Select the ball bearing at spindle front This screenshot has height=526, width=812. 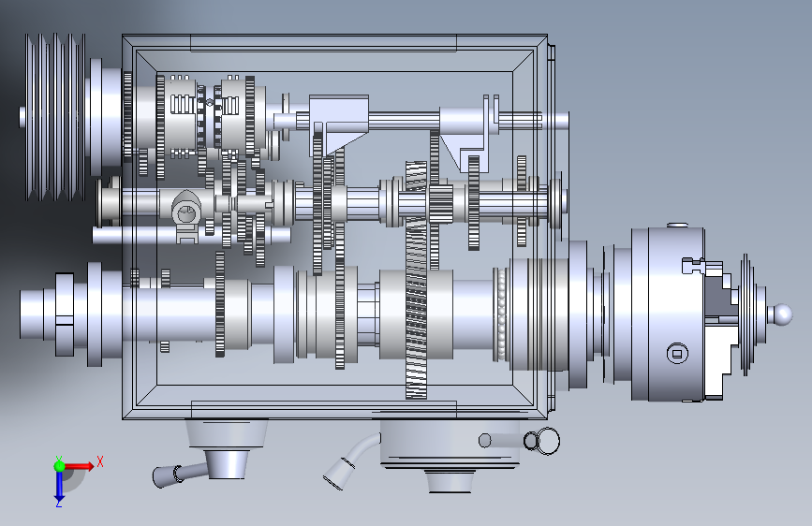(x=501, y=314)
